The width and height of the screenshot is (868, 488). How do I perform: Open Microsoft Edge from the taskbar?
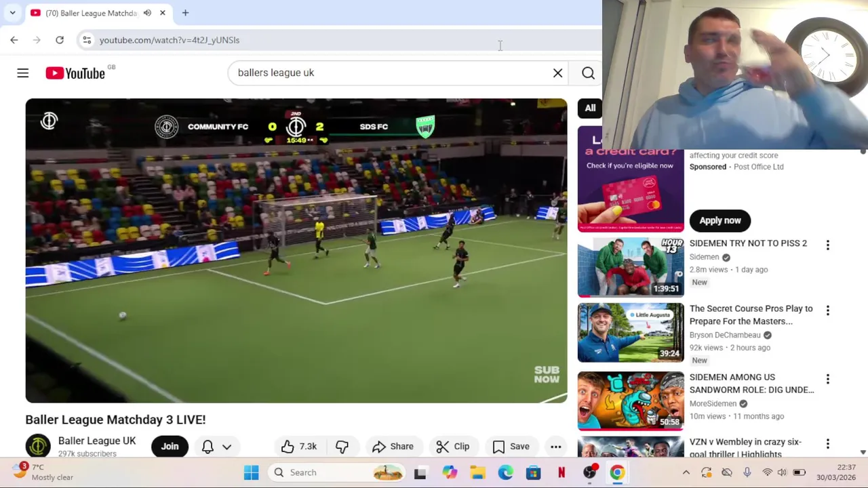506,472
